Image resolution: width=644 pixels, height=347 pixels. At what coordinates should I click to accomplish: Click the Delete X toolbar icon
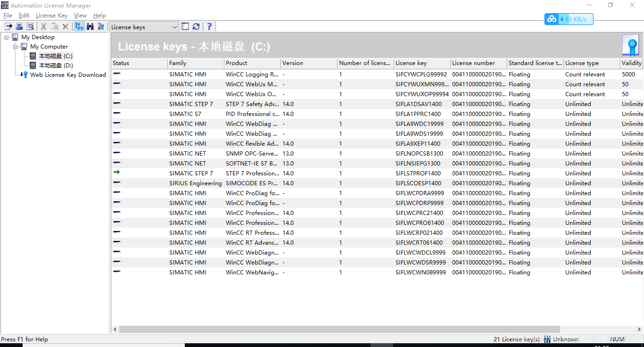66,27
